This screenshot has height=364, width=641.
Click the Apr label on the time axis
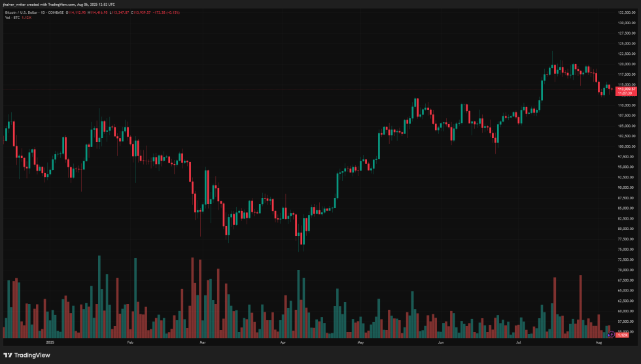(x=283, y=342)
